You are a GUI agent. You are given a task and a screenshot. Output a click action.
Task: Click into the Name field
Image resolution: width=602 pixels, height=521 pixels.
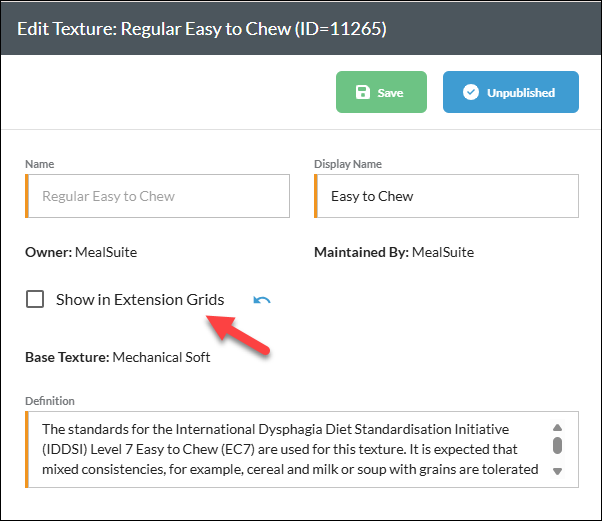pyautogui.click(x=157, y=196)
